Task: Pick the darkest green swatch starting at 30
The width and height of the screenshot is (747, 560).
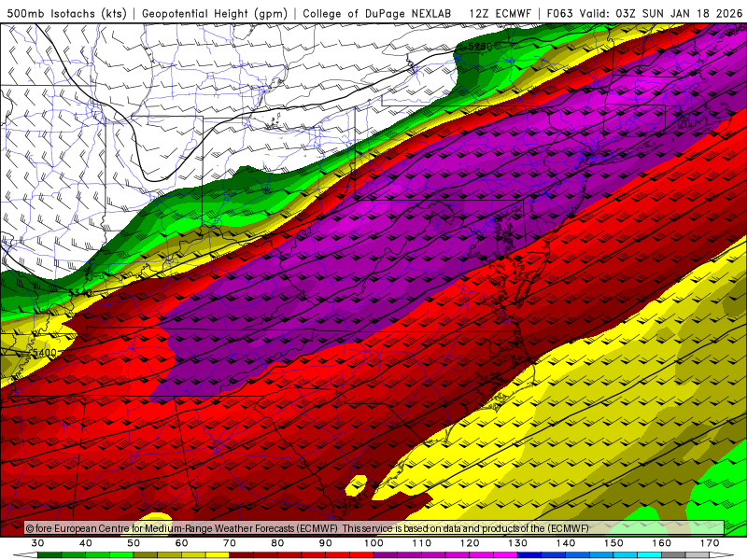Action: (49, 556)
